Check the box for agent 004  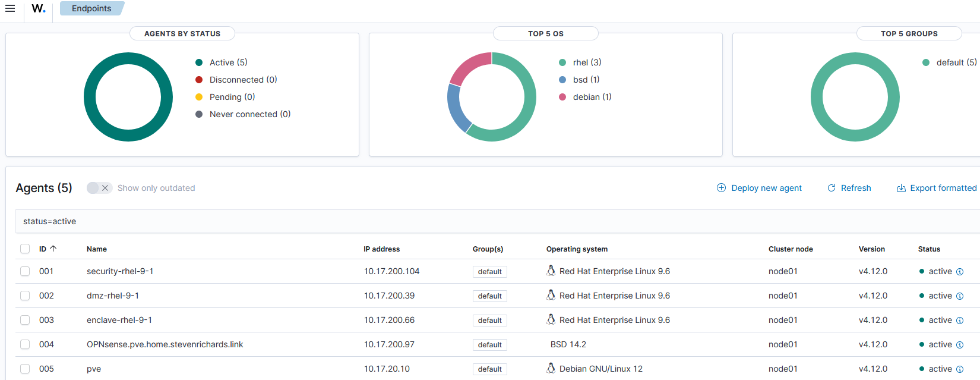pyautogui.click(x=25, y=344)
